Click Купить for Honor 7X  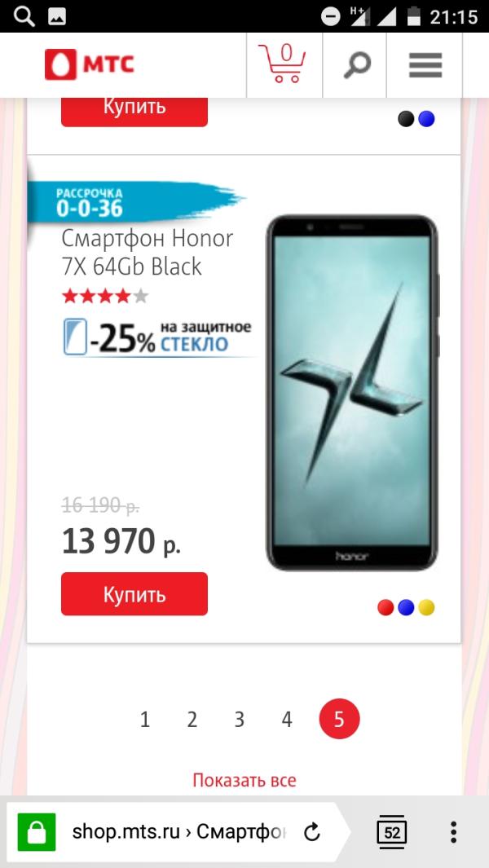tap(134, 594)
